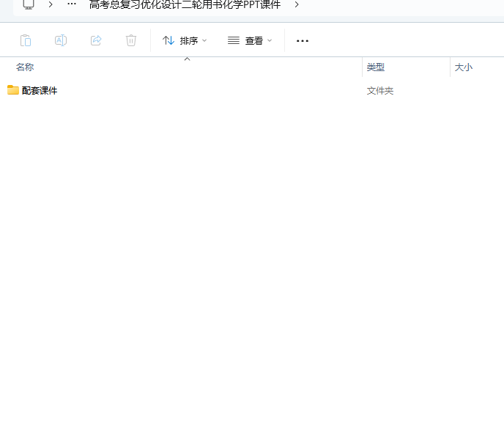Sort by the 类型 column header
This screenshot has height=439, width=504.
click(376, 67)
